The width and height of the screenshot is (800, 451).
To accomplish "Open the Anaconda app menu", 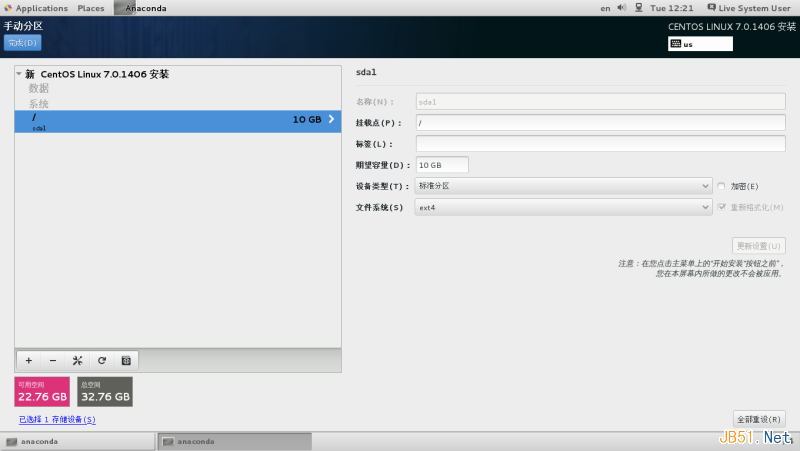I will (140, 8).
